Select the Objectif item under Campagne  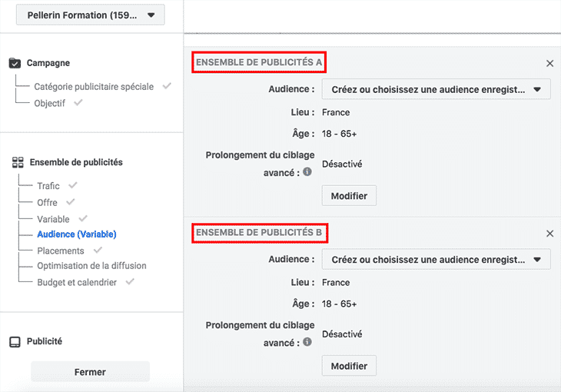point(49,103)
